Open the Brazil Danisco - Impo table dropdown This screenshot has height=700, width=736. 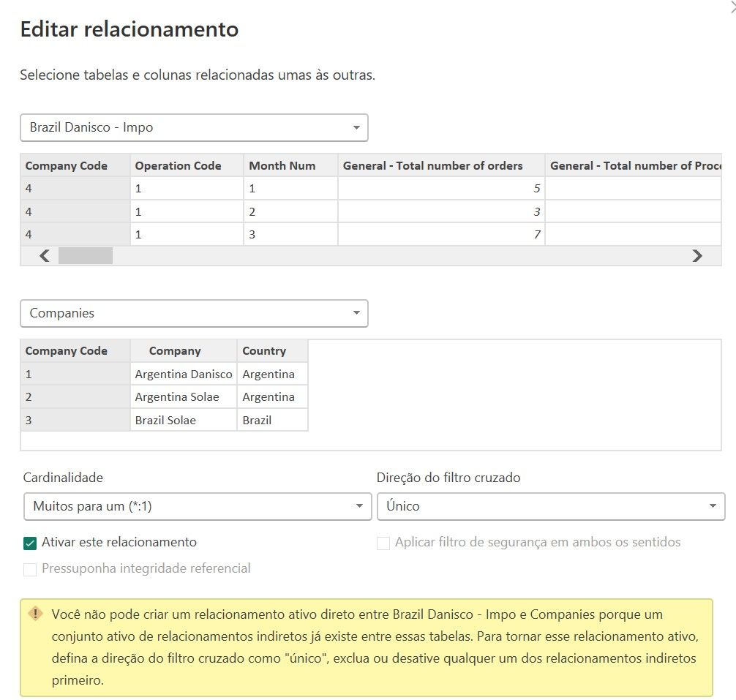(x=194, y=127)
